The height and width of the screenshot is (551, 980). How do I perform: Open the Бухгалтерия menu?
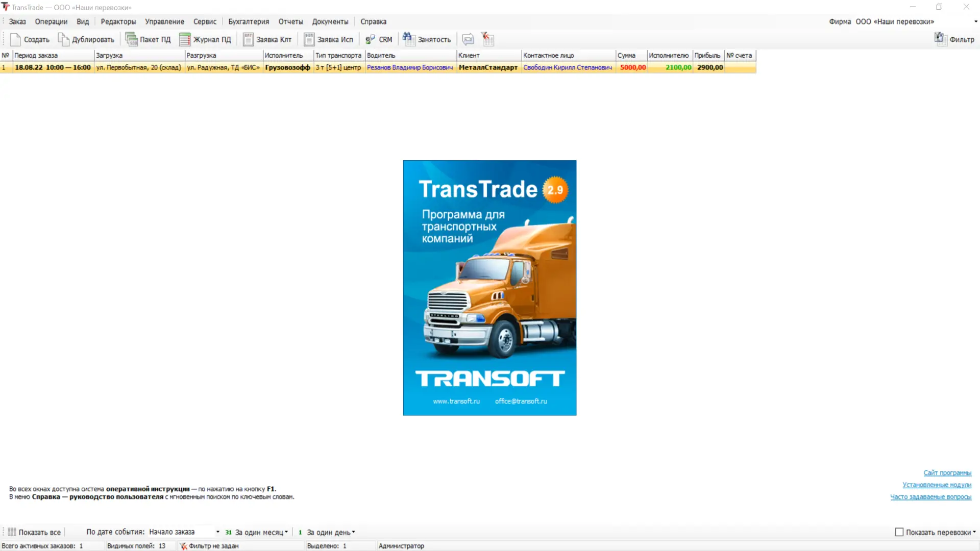pyautogui.click(x=248, y=21)
